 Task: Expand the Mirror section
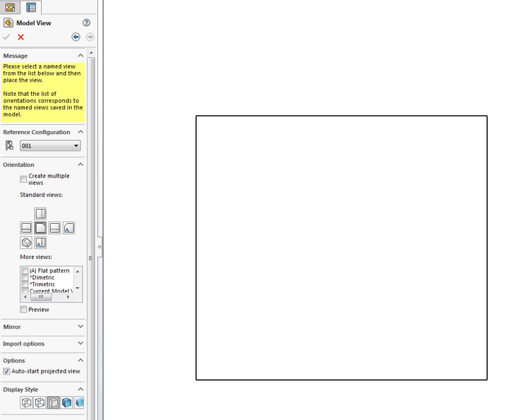pos(81,326)
